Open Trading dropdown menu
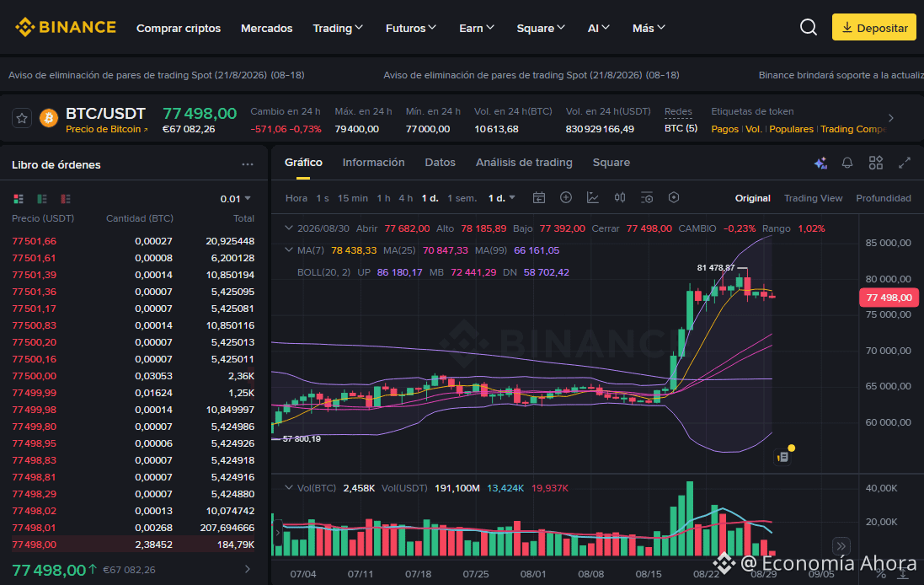The image size is (924, 585). click(338, 28)
